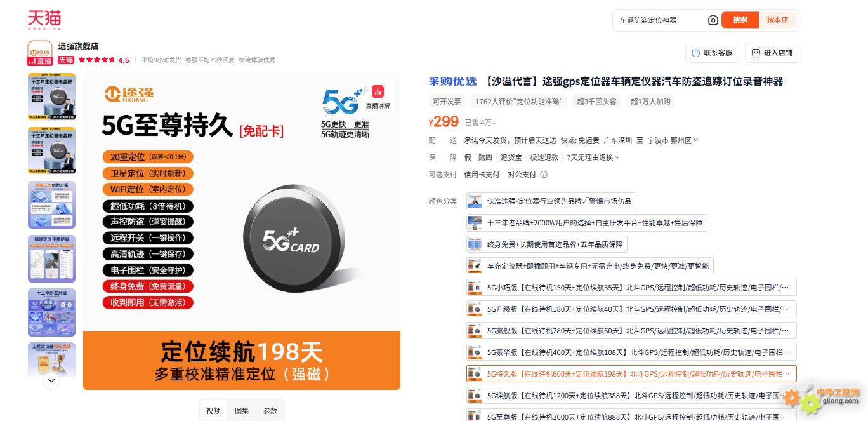The height and width of the screenshot is (421, 868).
Task: Click the 采购优选 label
Action: pos(452,81)
